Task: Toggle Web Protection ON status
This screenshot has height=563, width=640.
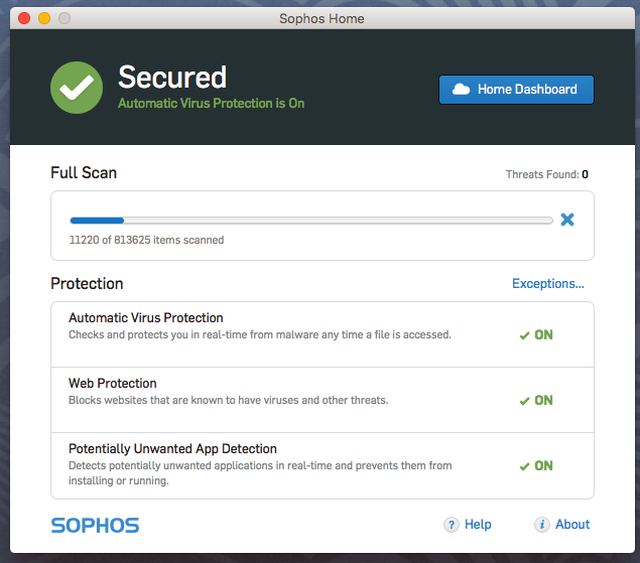Action: 536,400
